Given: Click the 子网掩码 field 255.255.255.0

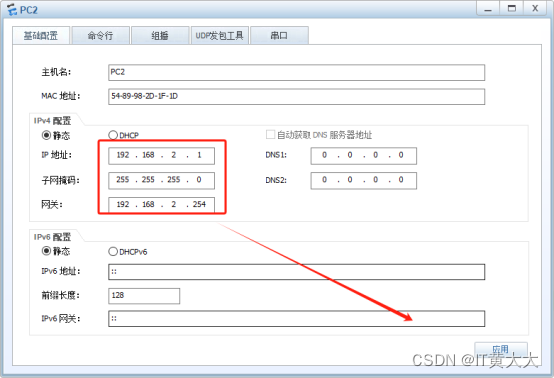Looking at the screenshot, I should click(x=161, y=180).
